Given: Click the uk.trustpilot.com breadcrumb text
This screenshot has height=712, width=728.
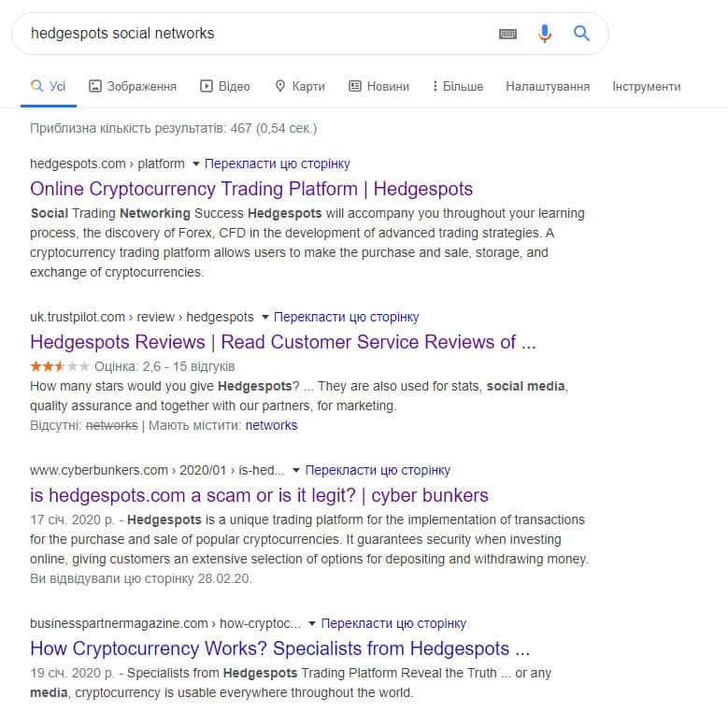Looking at the screenshot, I should (x=142, y=317).
